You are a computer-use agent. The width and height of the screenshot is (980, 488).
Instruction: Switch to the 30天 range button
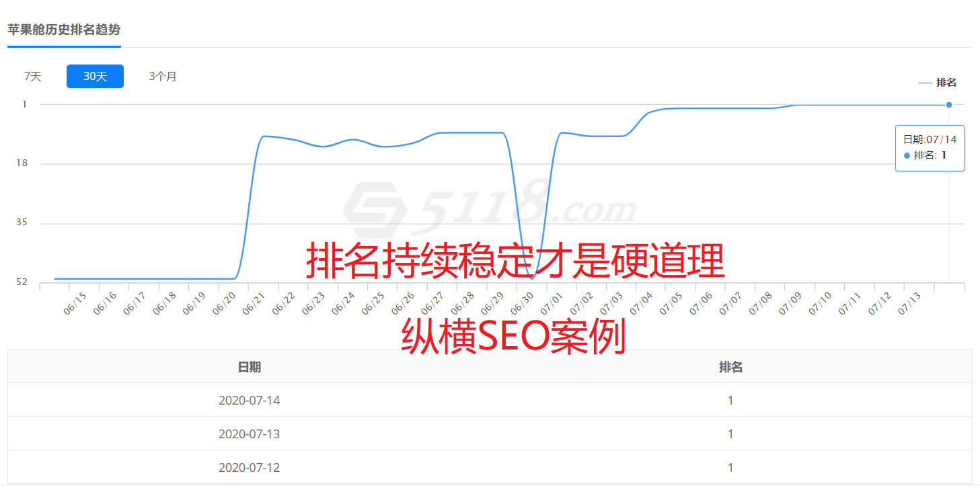[95, 77]
